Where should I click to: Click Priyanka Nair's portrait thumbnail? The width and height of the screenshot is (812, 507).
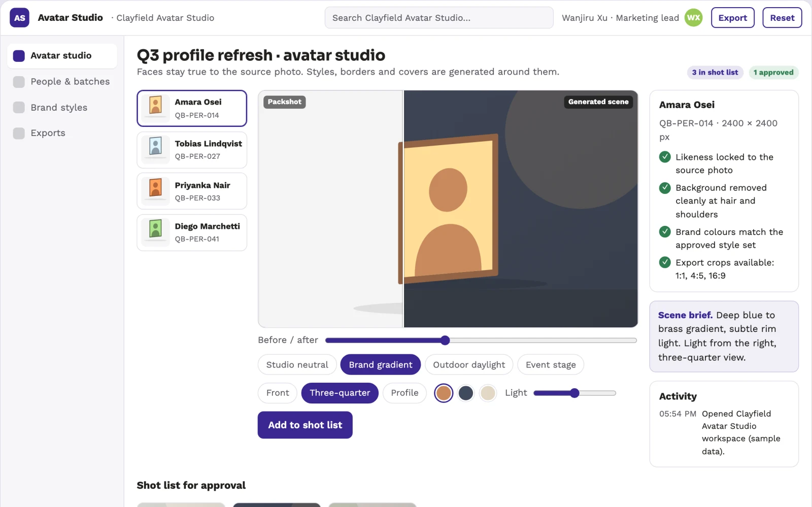pyautogui.click(x=156, y=191)
